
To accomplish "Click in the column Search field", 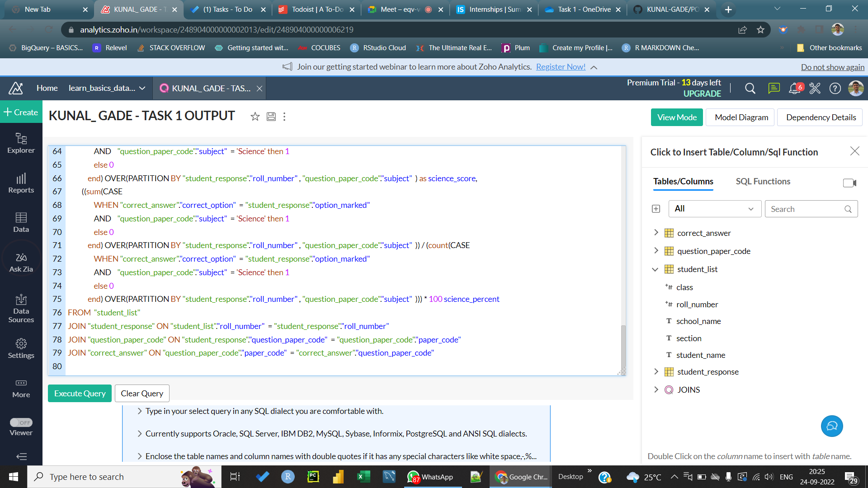I will pyautogui.click(x=806, y=209).
